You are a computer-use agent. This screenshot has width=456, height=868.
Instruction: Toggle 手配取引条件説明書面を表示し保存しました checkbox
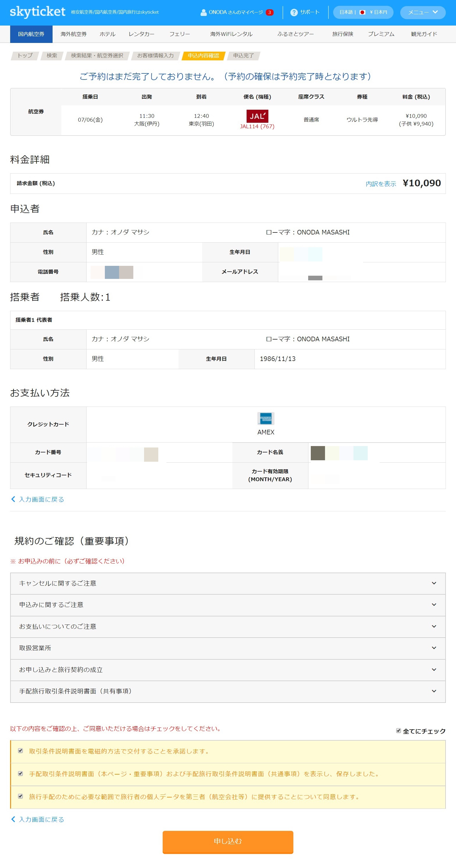pyautogui.click(x=21, y=773)
